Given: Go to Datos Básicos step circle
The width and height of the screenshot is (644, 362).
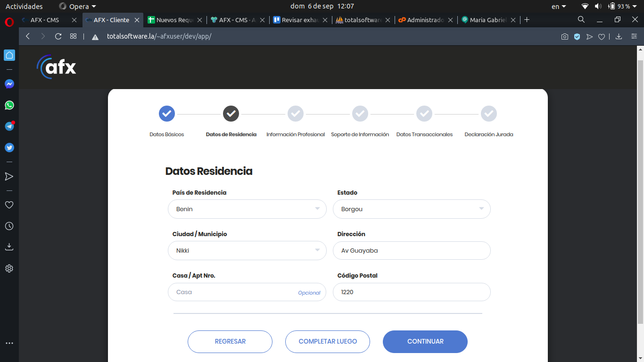Looking at the screenshot, I should [167, 114].
